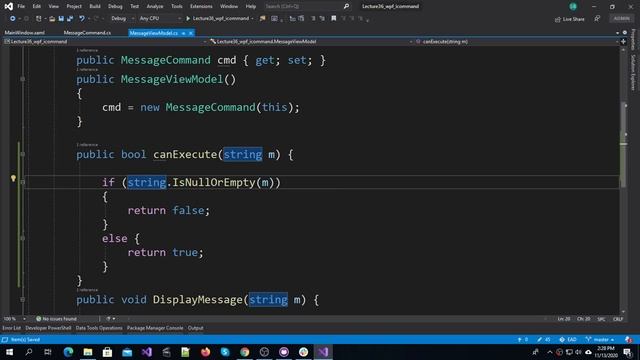Click the Windows Start button

[x=9, y=352]
